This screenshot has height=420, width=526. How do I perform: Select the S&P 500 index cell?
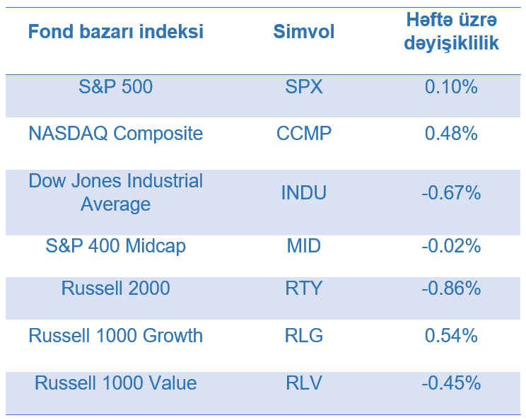click(x=115, y=87)
